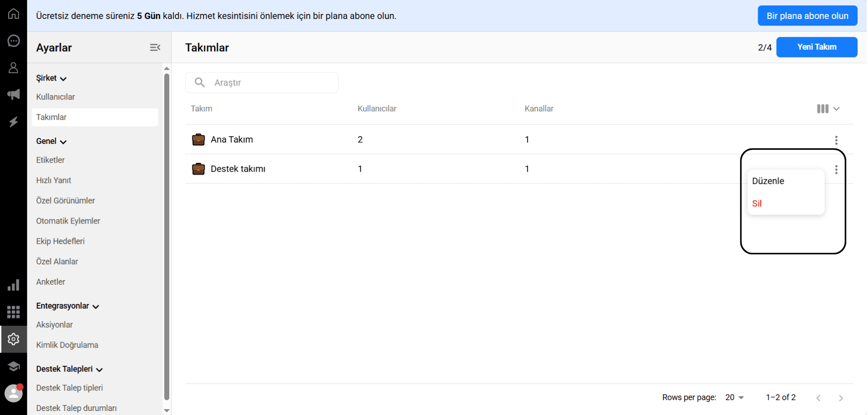868x415 pixels.
Task: Click the Takım column header
Action: pos(201,109)
